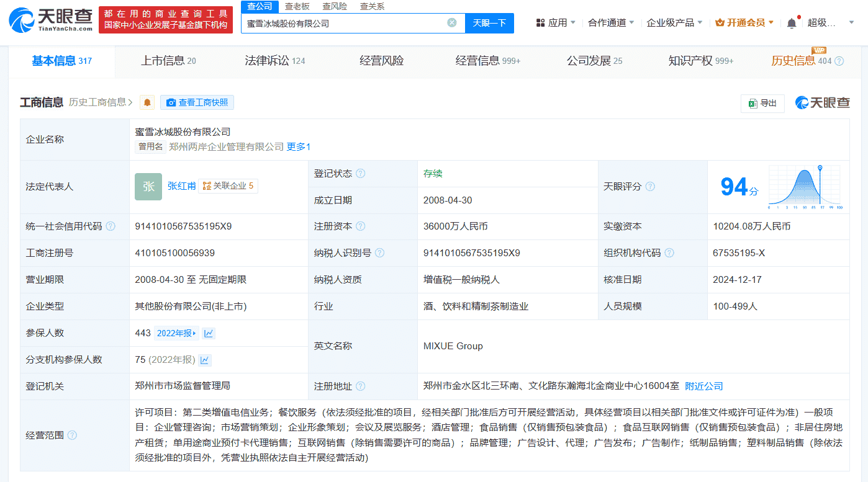Click help icon next to 注册资本
868x482 pixels.
pyautogui.click(x=360, y=226)
